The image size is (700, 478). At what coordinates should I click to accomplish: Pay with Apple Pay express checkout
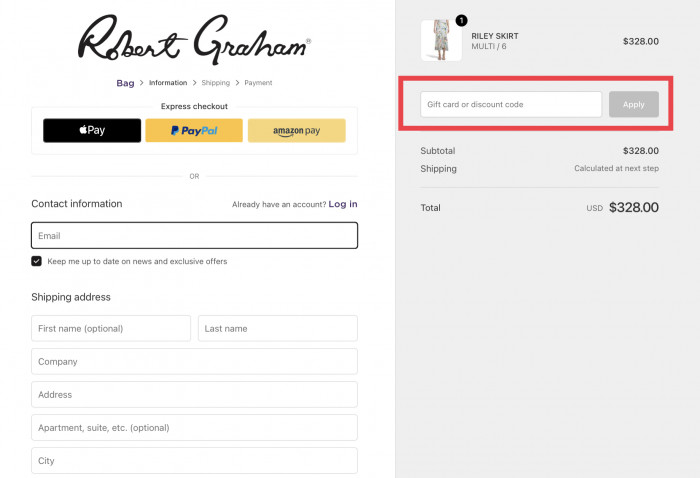[92, 130]
